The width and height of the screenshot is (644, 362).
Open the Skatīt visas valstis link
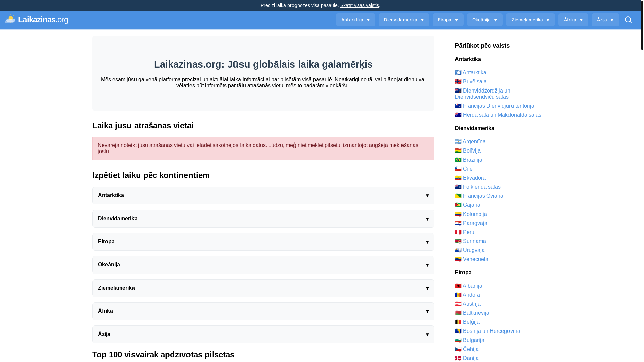tap(360, 5)
